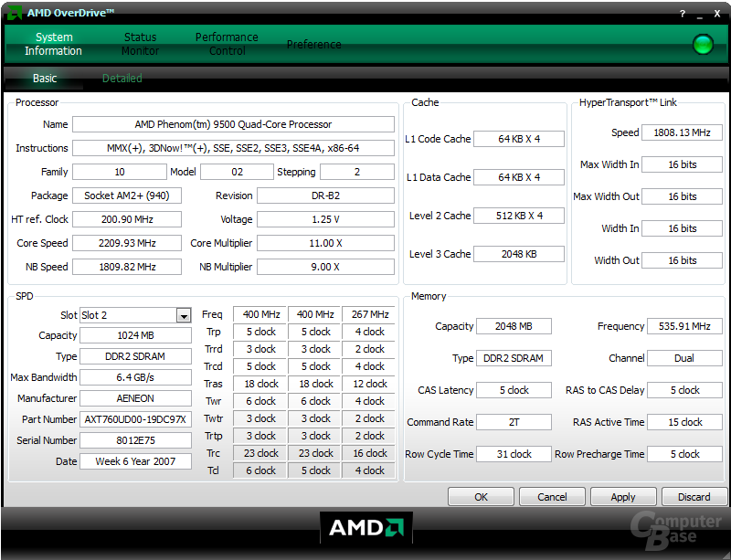Click the AMD OverDrive logo icon in title bar
Viewport: 731px width, 560px height.
click(x=15, y=13)
